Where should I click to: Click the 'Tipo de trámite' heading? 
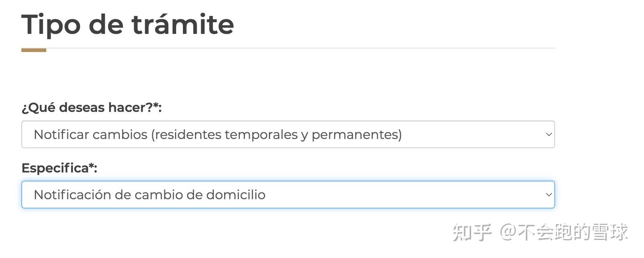click(x=127, y=24)
